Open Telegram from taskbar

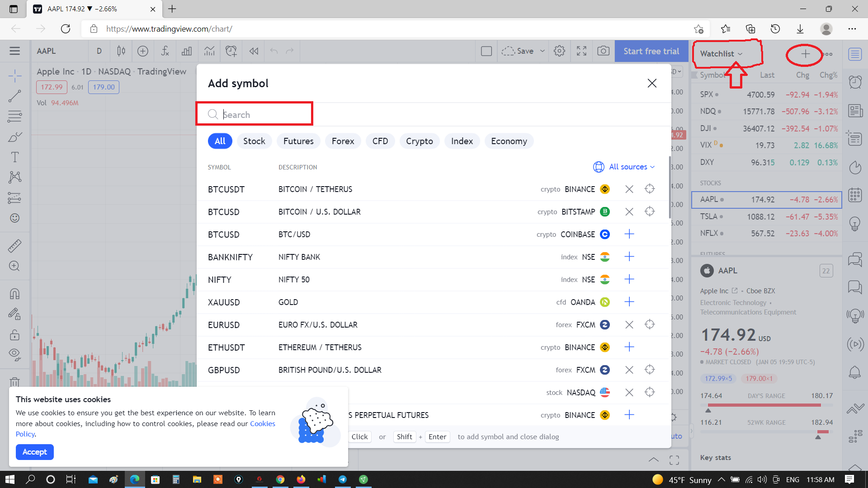click(343, 479)
